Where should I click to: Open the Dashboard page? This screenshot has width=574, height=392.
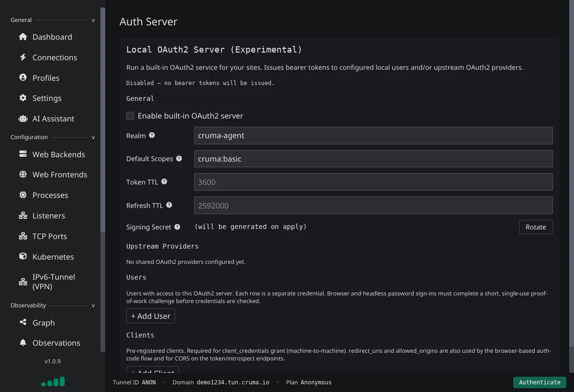[x=52, y=37]
